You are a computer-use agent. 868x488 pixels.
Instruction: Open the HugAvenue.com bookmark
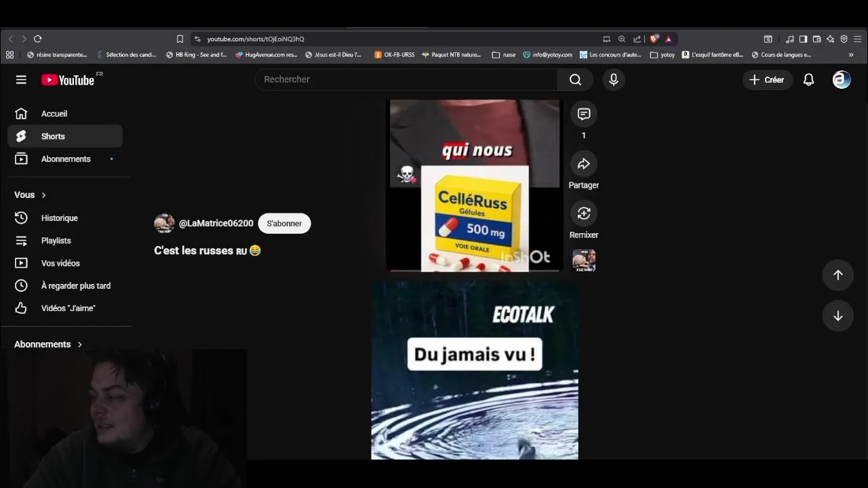(266, 55)
